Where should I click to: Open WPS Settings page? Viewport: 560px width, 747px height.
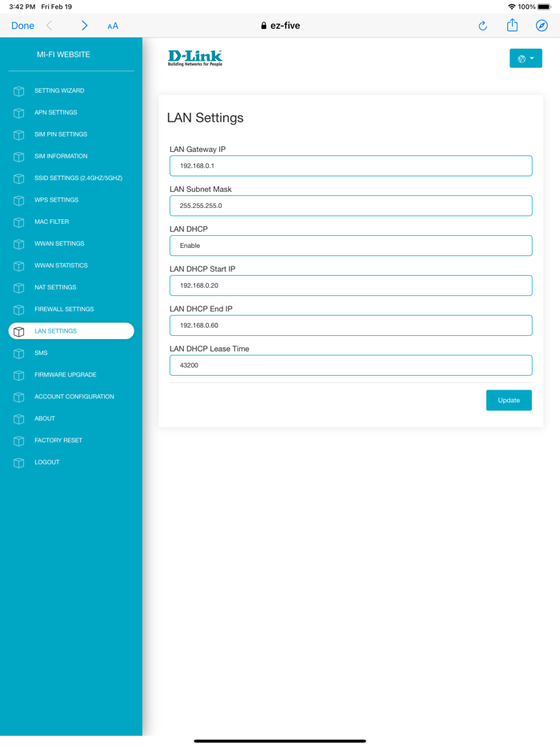click(56, 200)
